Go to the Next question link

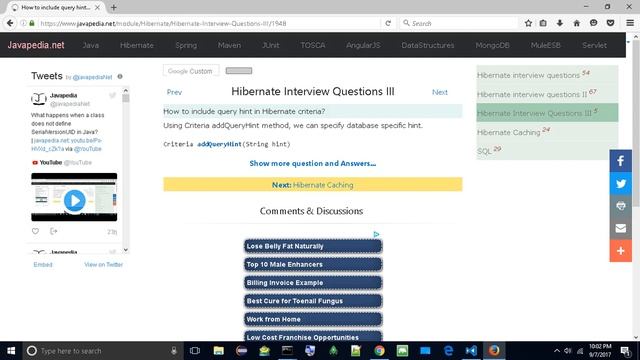tap(440, 92)
